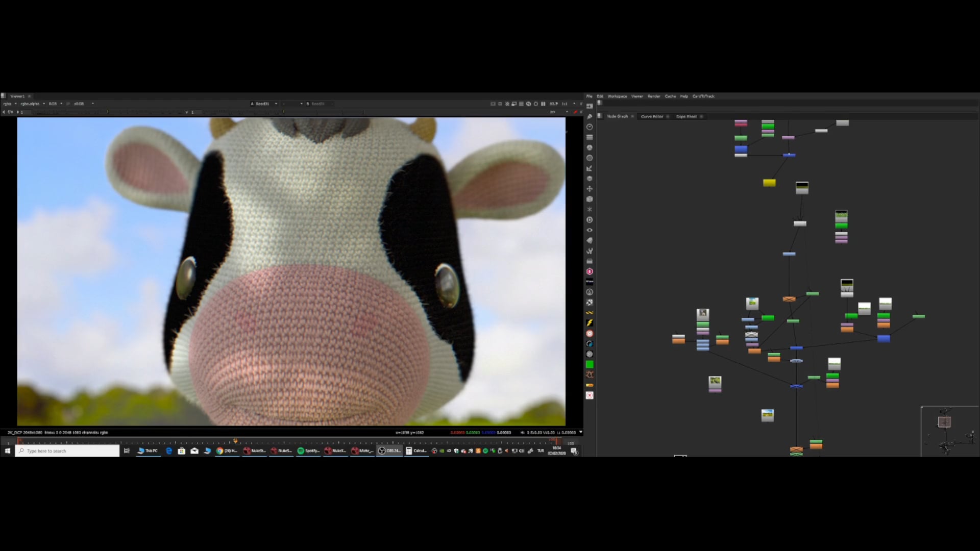
Task: Open the Views nodes eye icon
Action: (590, 230)
